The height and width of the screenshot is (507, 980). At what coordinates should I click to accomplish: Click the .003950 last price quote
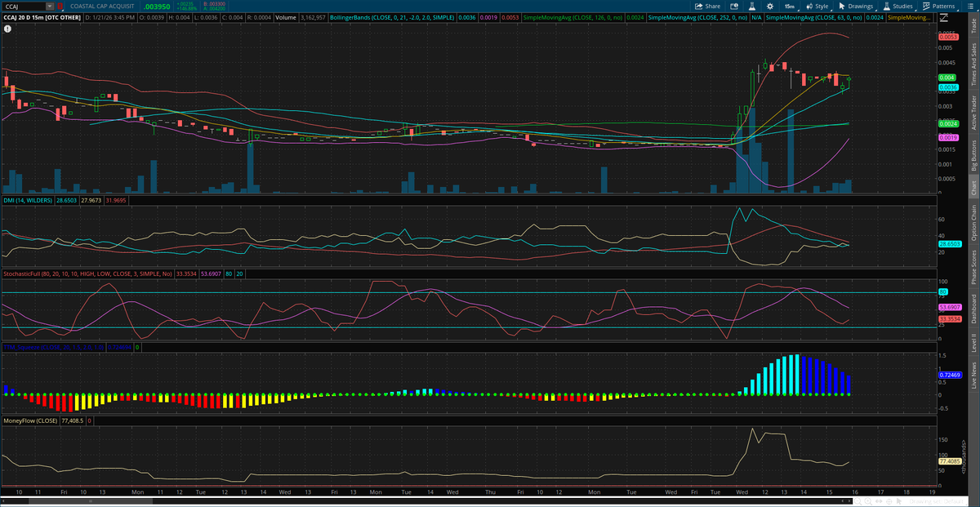click(x=157, y=6)
